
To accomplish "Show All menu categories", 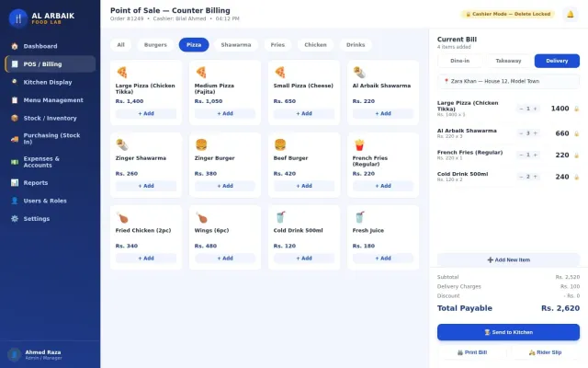I will click(120, 45).
